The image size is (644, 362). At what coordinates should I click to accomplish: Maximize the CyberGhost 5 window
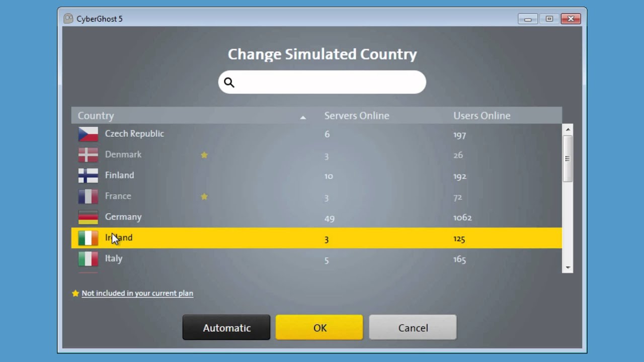pos(549,19)
